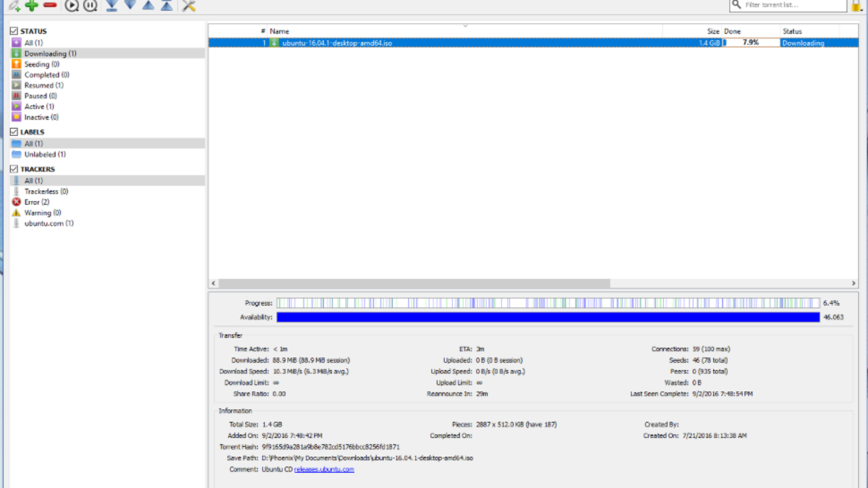Click the pause toolbar icon
Screen dimensions: 868x488
(x=90, y=6)
